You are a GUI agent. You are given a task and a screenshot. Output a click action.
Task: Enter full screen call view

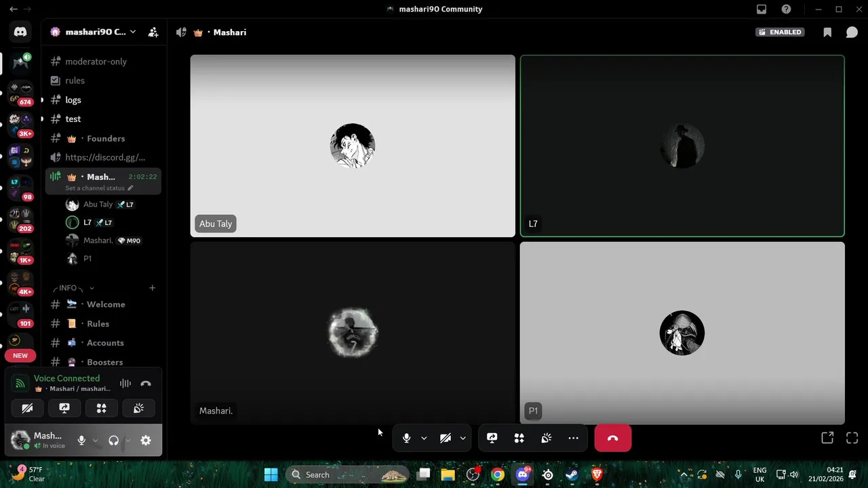coord(852,438)
